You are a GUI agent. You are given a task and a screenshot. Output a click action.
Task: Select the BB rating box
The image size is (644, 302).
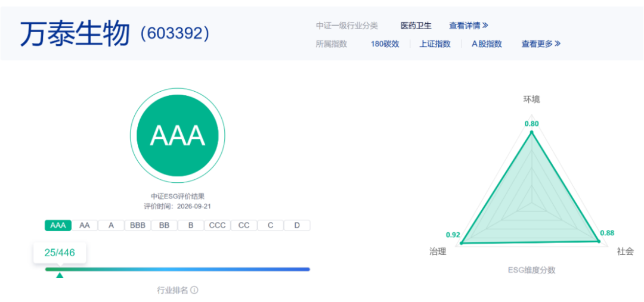(x=165, y=225)
